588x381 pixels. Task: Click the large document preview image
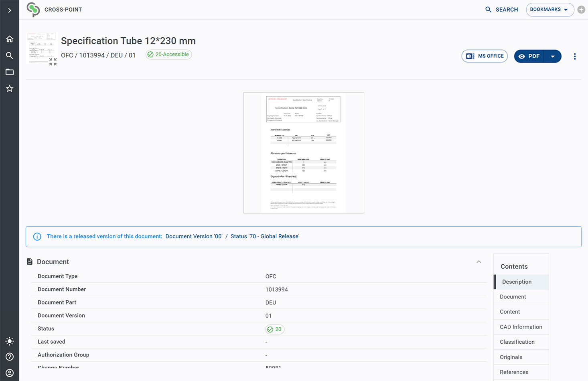[x=304, y=153]
